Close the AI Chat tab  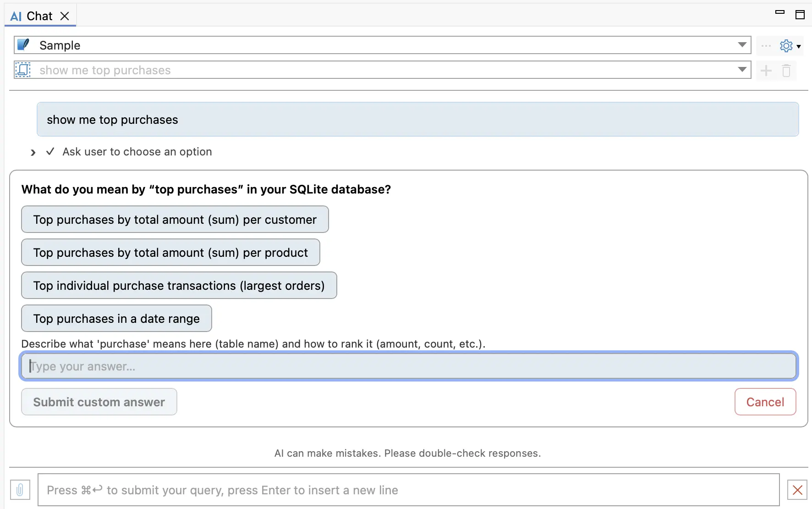(x=65, y=16)
